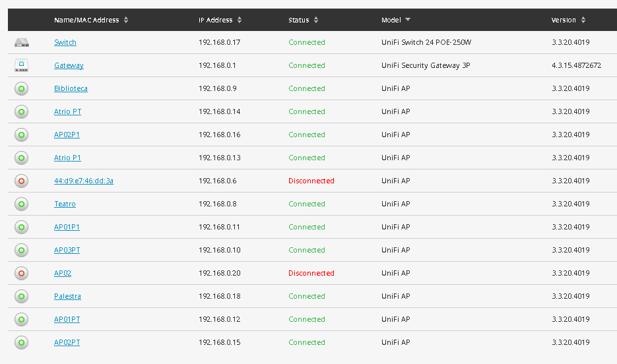Click the Gateway device icon

click(x=22, y=65)
